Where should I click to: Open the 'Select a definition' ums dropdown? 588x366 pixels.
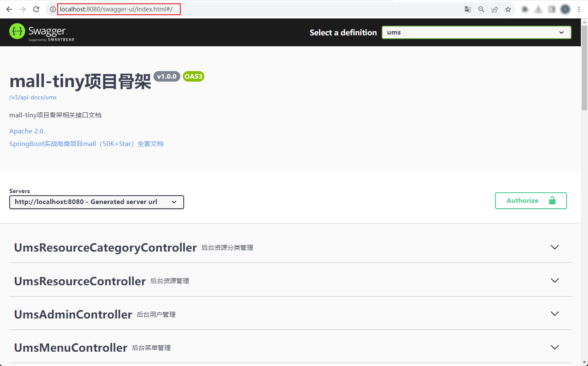coord(476,32)
